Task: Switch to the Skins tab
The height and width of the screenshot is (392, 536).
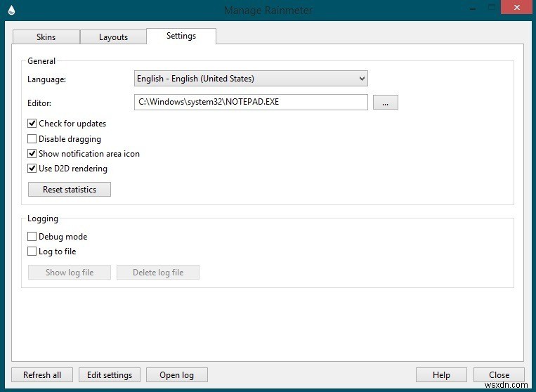Action: tap(46, 37)
